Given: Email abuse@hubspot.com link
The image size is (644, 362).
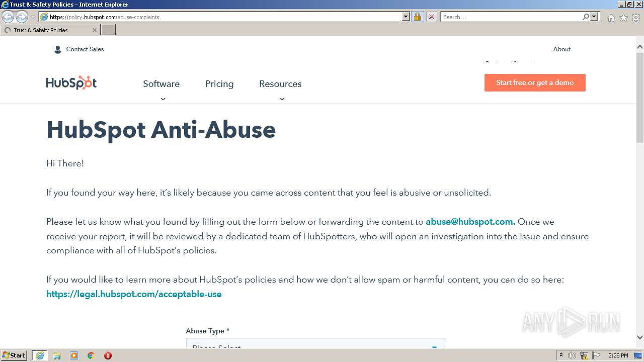Looking at the screenshot, I should pos(470,222).
